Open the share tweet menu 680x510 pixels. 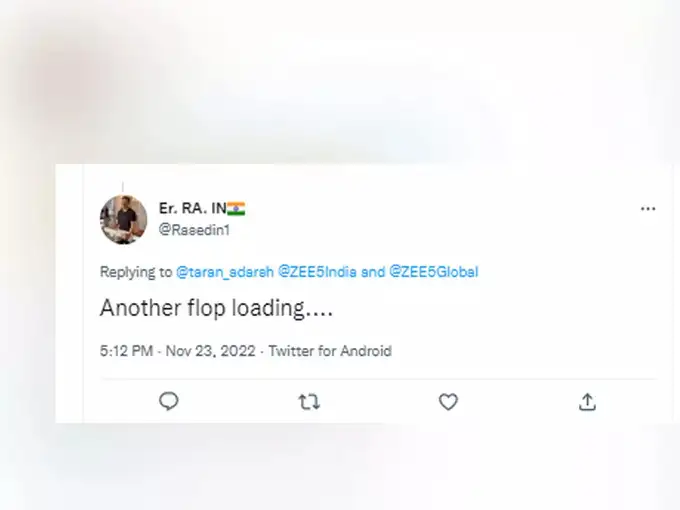tap(588, 401)
